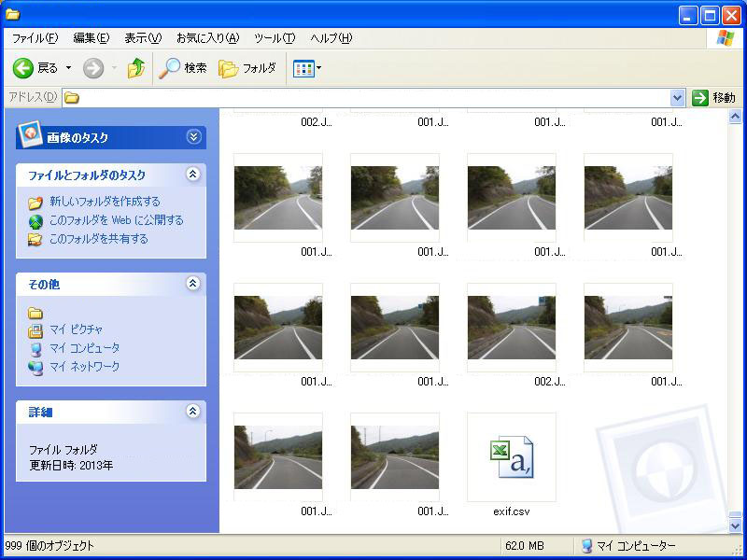
Task: Toggle the Folders (フォルダ) pane button
Action: (247, 68)
